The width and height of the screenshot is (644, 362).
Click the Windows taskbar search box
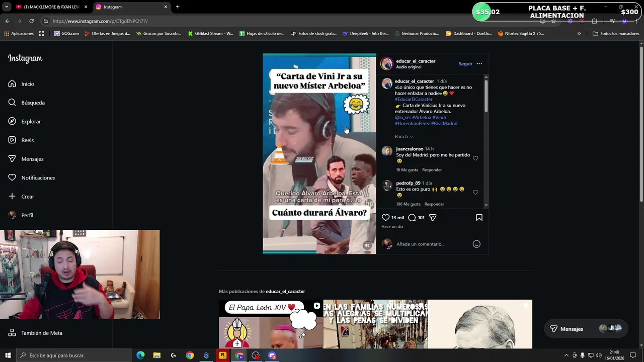coord(74,355)
